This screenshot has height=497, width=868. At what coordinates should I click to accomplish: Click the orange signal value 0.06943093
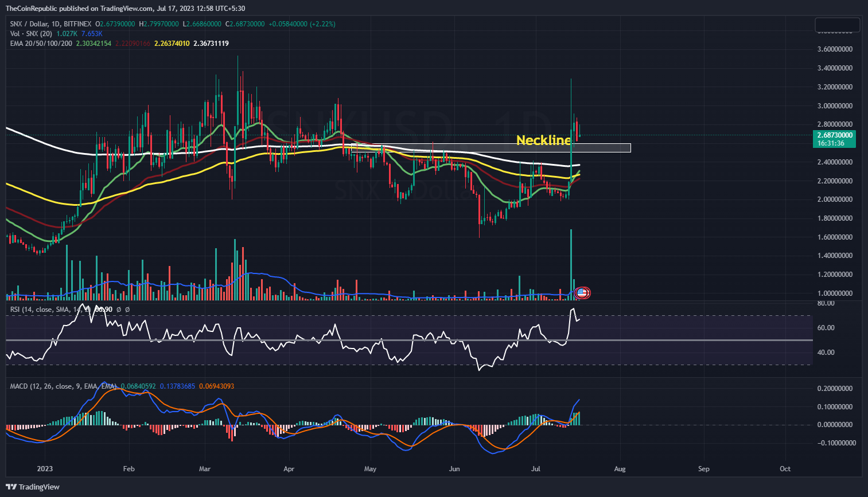pyautogui.click(x=217, y=386)
